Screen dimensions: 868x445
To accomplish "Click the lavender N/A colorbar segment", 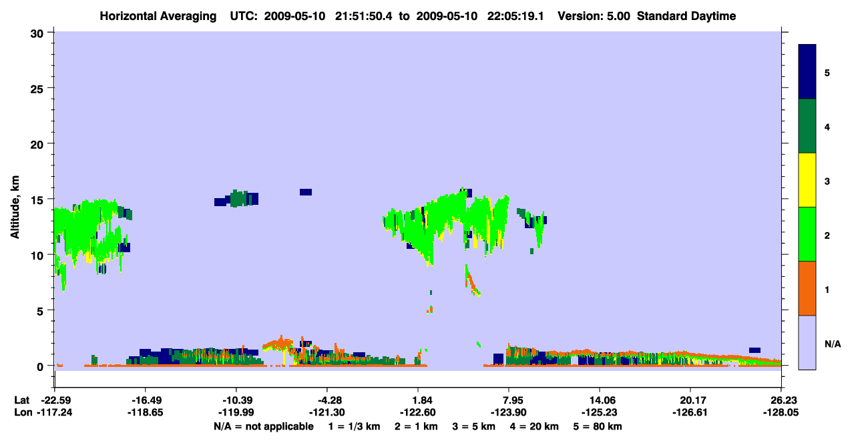I will tap(807, 342).
